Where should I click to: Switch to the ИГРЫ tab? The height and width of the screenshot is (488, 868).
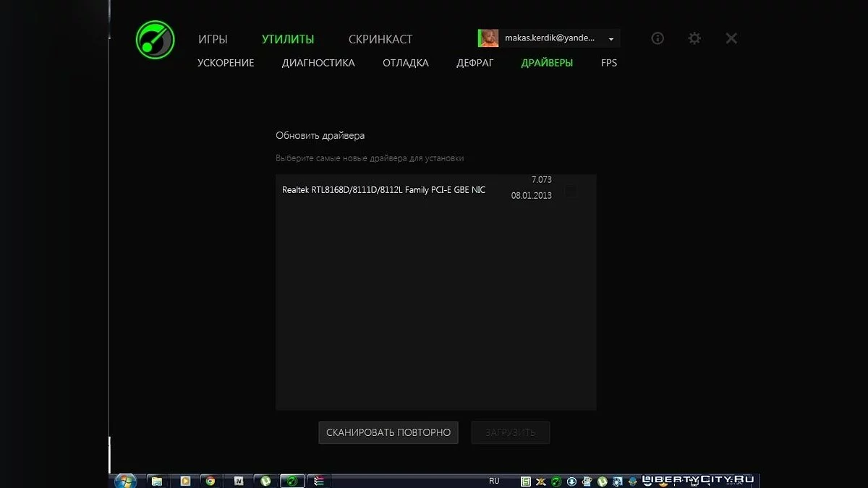pyautogui.click(x=213, y=39)
